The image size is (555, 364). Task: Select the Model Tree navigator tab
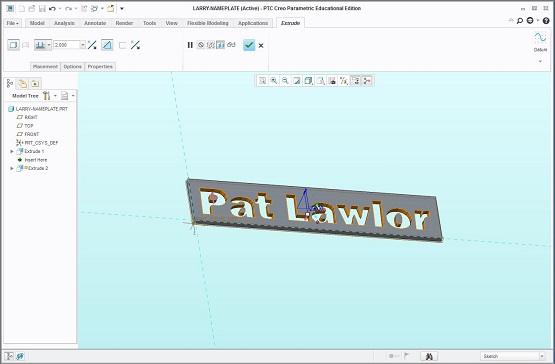(10, 84)
